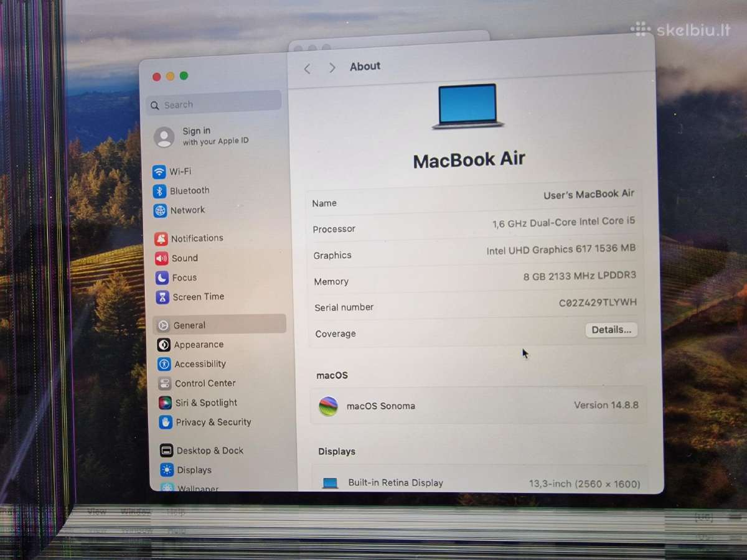Select Privacy & Security hand icon
Screen dimensions: 747x560
click(166, 422)
